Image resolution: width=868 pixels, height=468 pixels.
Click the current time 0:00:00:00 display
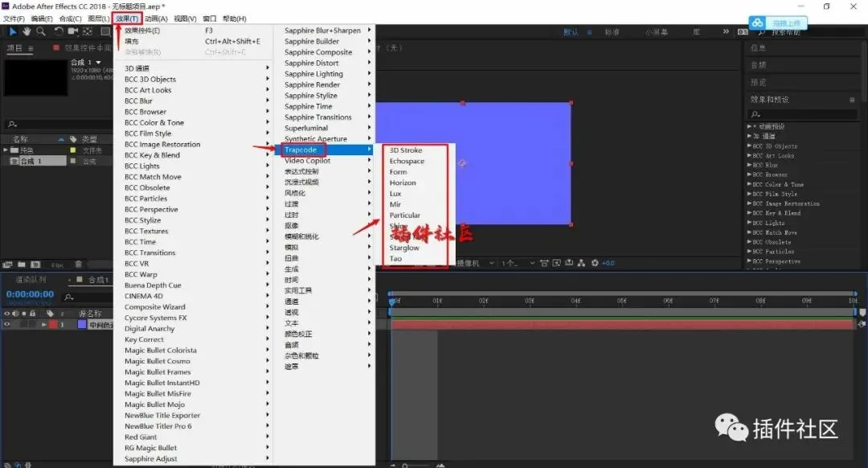pyautogui.click(x=30, y=294)
